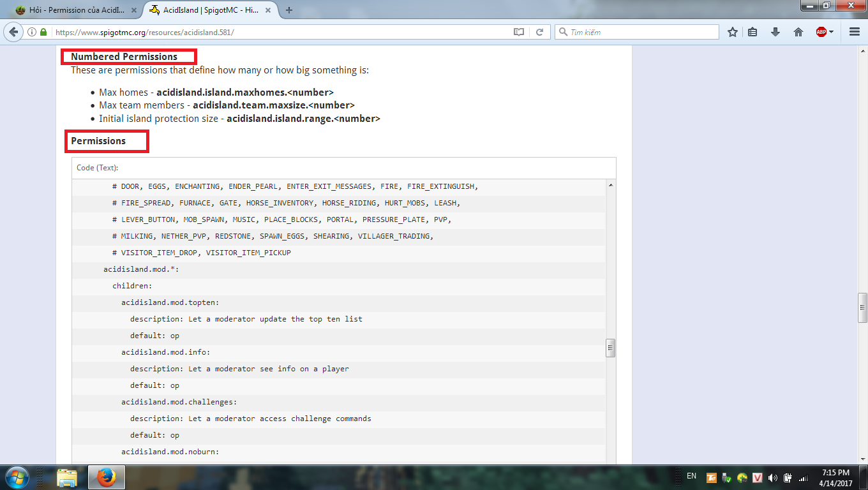Click the sentence starting 'These are permissions that define'
Image resolution: width=868 pixels, height=490 pixels.
click(x=220, y=70)
